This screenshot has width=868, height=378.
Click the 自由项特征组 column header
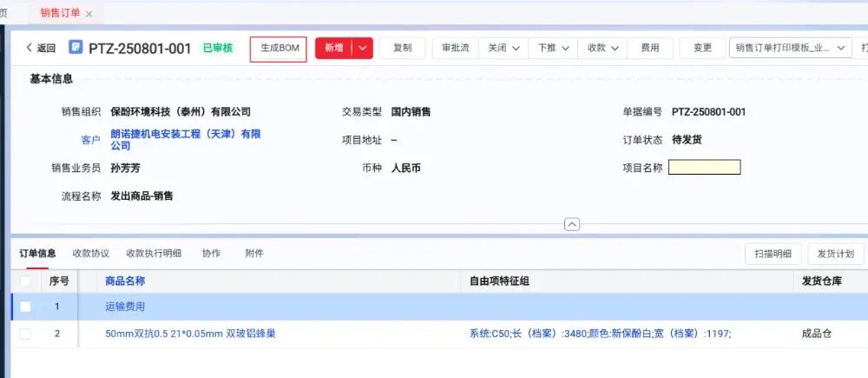click(x=499, y=281)
